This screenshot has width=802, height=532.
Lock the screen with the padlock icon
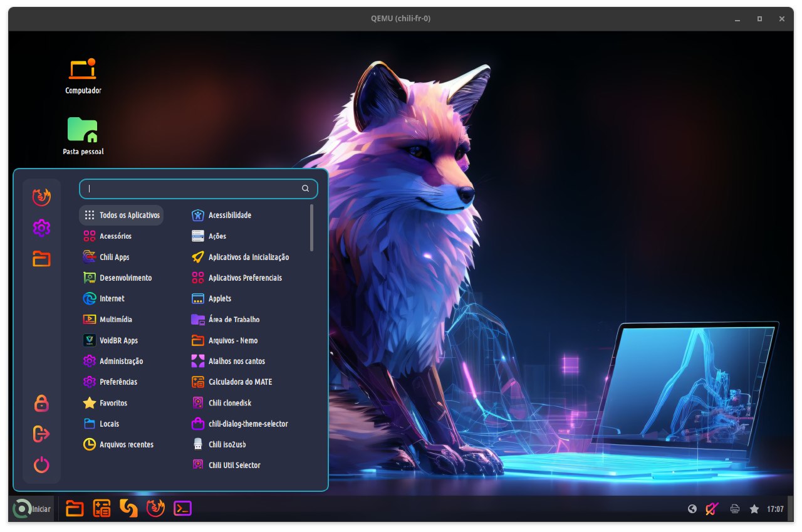coord(41,403)
